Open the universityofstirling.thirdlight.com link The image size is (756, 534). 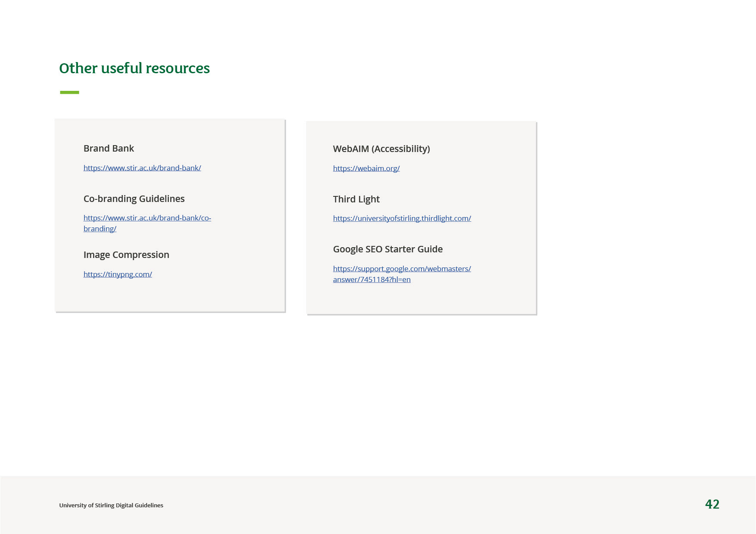pyautogui.click(x=402, y=218)
